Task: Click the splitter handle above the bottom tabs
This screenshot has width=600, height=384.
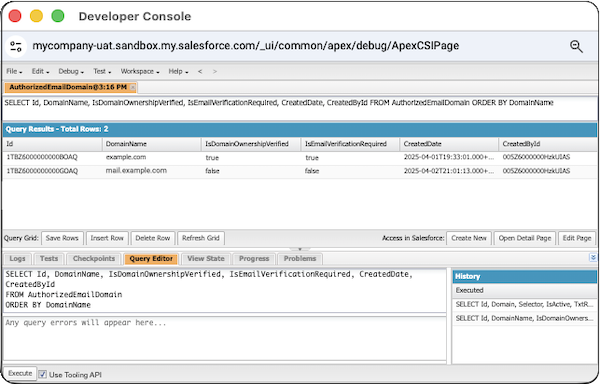Action: pos(300,249)
